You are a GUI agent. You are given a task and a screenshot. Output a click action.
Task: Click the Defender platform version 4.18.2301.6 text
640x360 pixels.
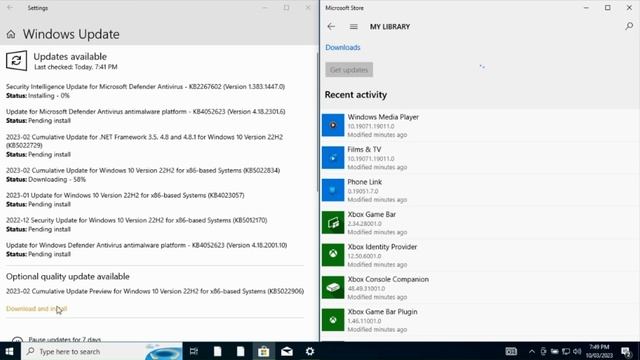pyautogui.click(x=145, y=111)
